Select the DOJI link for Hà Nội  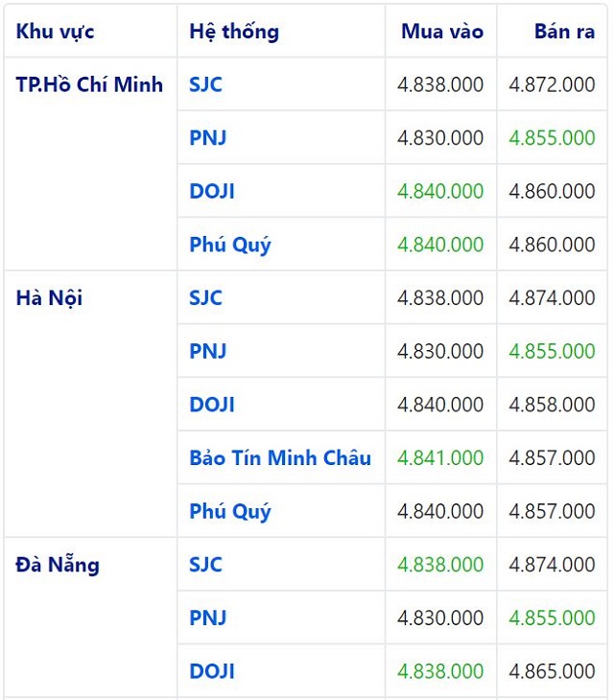pyautogui.click(x=212, y=405)
